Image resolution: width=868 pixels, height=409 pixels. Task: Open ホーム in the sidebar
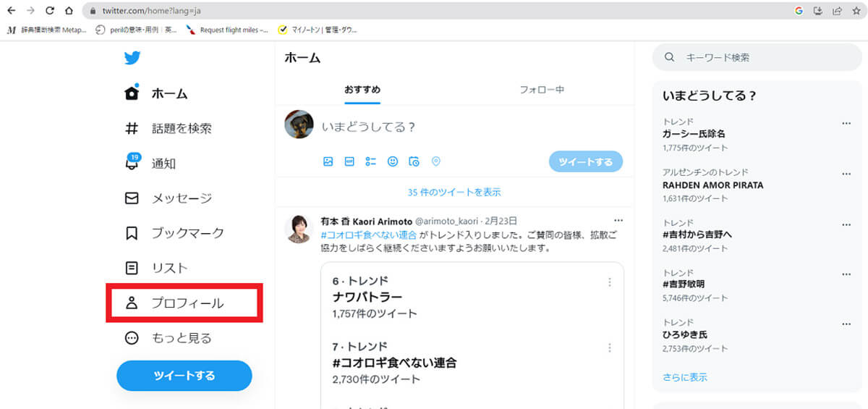[156, 93]
